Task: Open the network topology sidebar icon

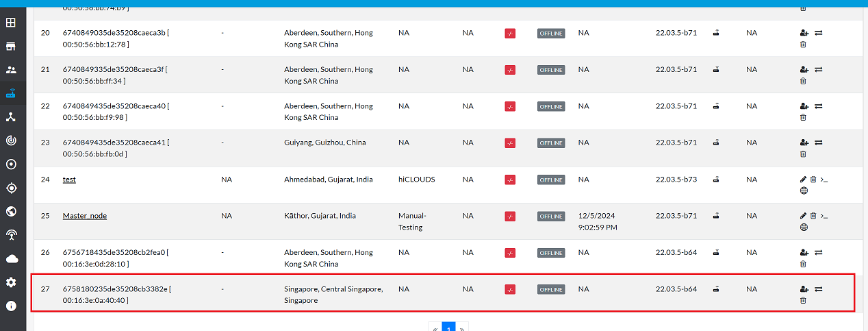Action: point(11,117)
